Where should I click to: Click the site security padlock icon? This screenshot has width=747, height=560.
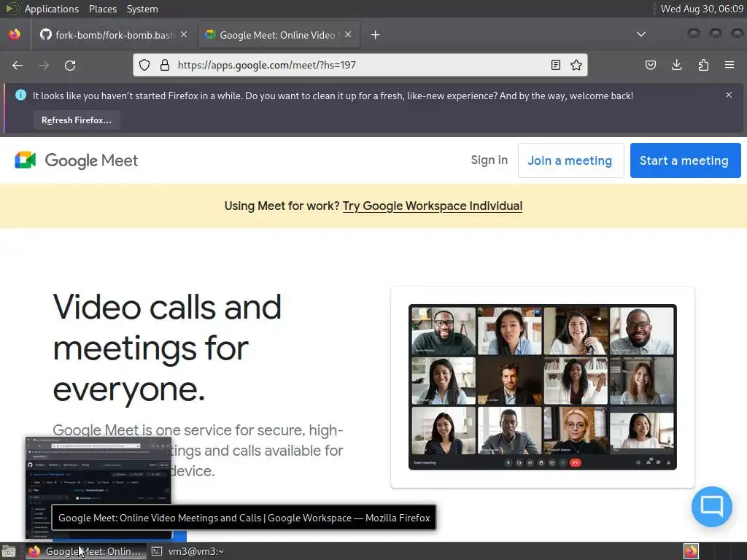pyautogui.click(x=165, y=65)
